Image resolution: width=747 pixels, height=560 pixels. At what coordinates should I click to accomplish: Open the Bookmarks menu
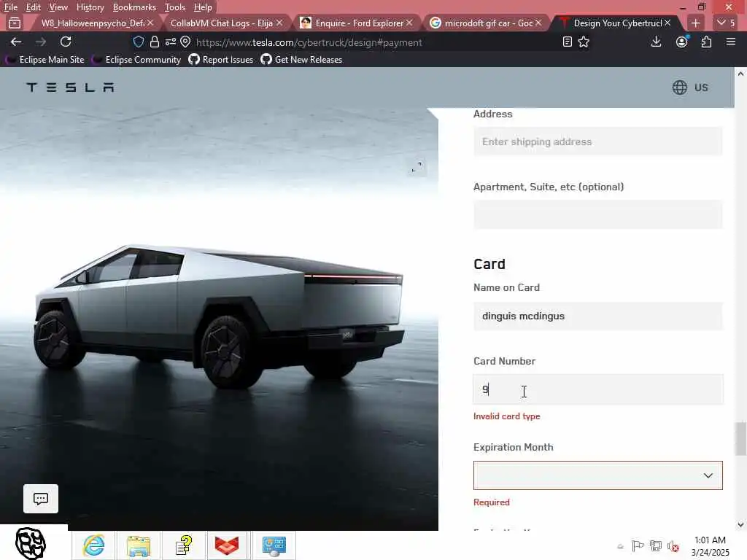[x=134, y=7]
